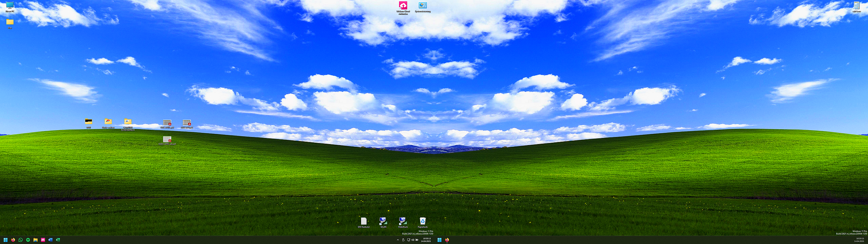The height and width of the screenshot is (244, 868).
Task: Open the SIM-Karte.txt text file
Action: click(363, 222)
